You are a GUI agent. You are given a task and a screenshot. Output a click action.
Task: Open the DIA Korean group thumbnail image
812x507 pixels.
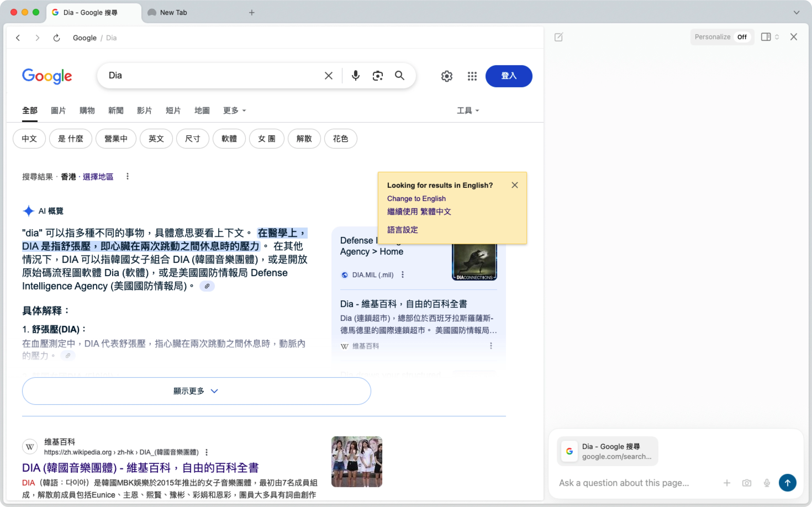[357, 461]
